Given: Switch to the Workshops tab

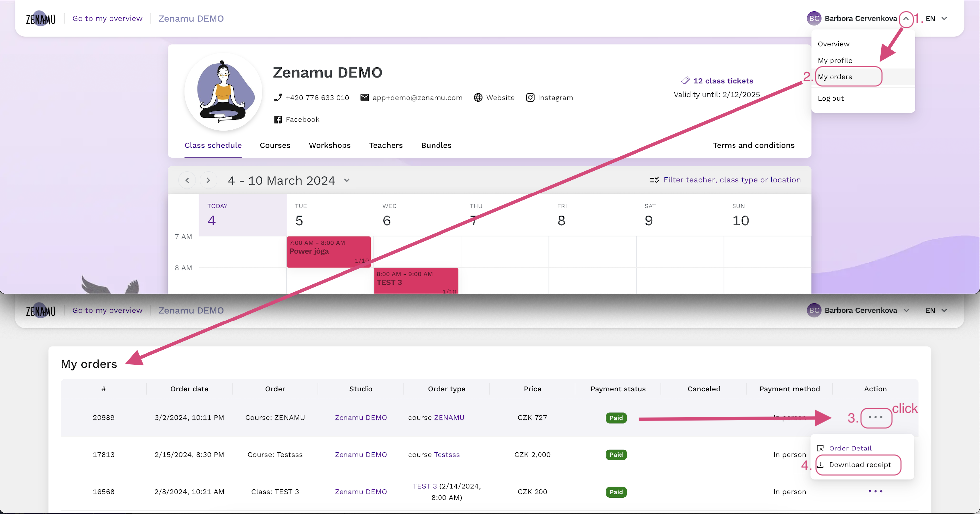Looking at the screenshot, I should (329, 145).
